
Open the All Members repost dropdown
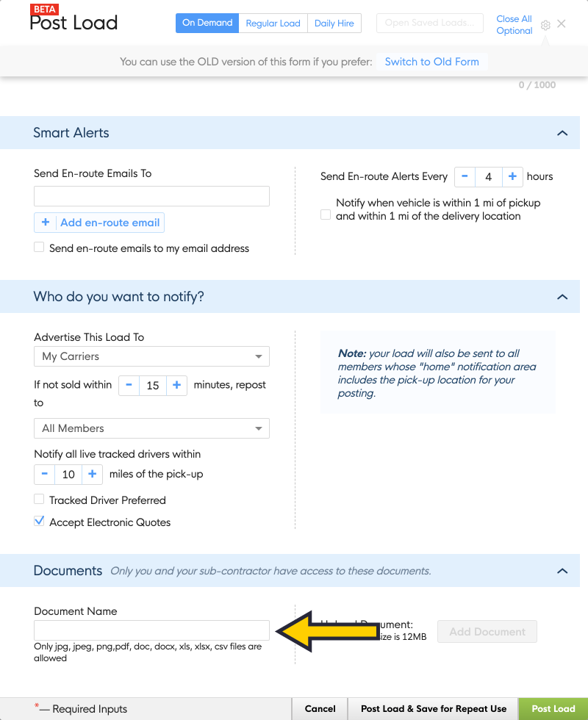point(151,428)
